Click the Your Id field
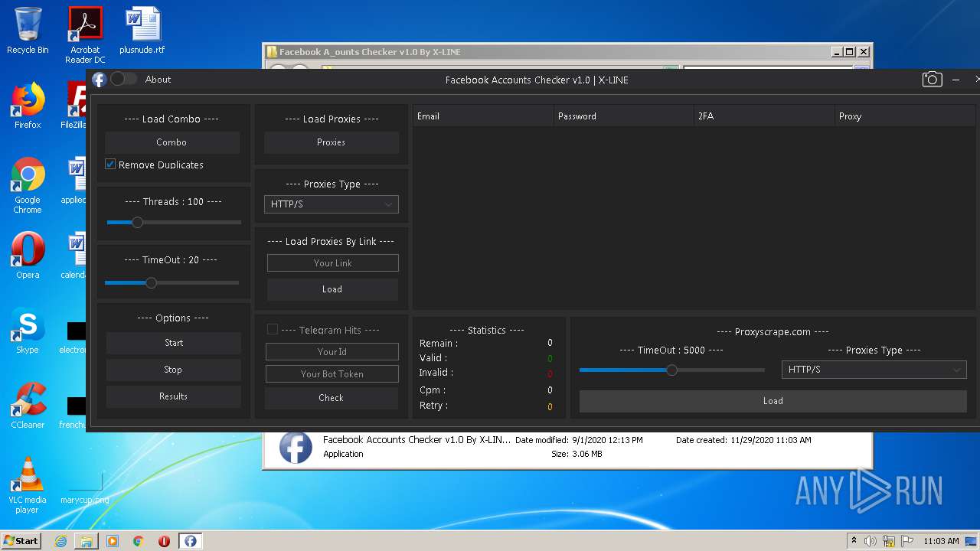Image resolution: width=980 pixels, height=551 pixels. pos(332,352)
